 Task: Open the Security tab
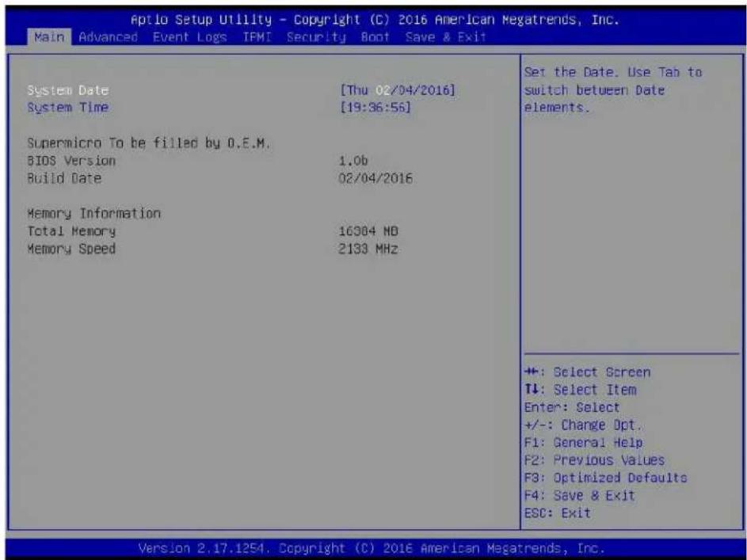[316, 37]
